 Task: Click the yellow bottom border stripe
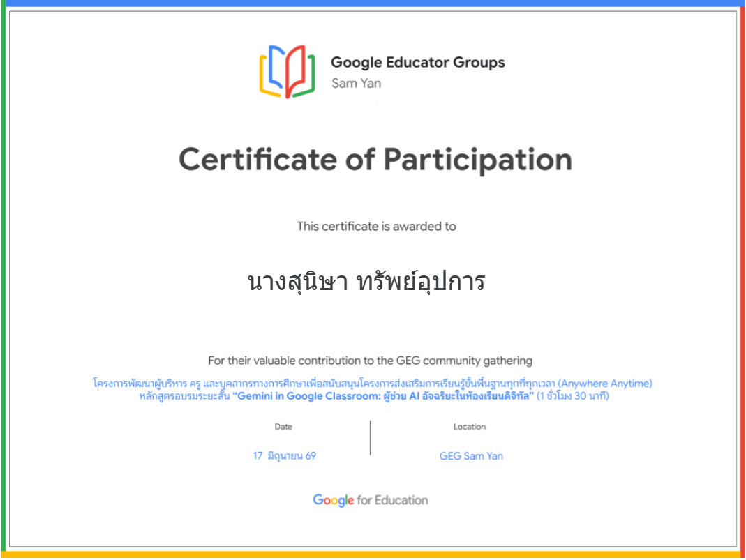pos(371,554)
